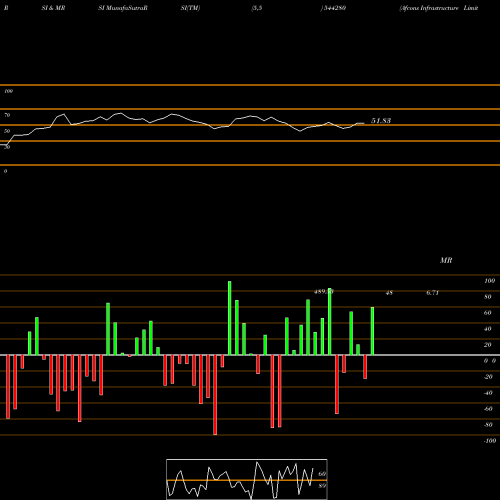Screen dimensions: 500x500
Task: Click the 40 label on MR axis
Action: (x=488, y=329)
